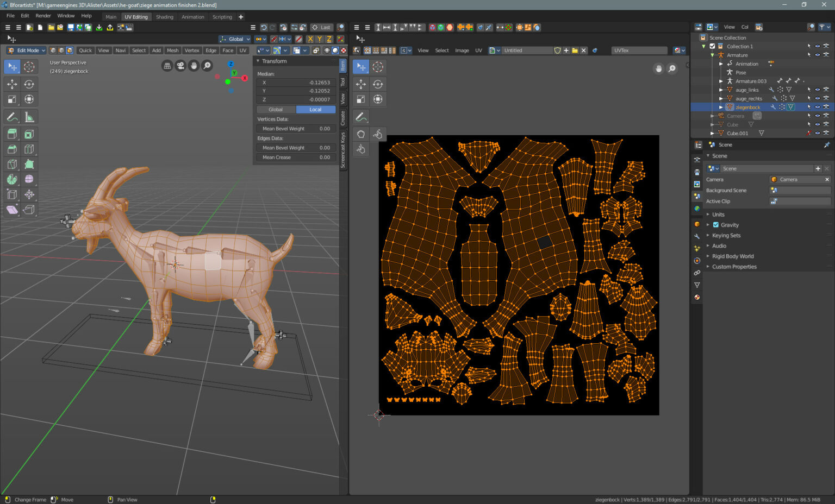835x504 pixels.
Task: Uncheck the Collection 1 checkbox in outliner
Action: [x=712, y=46]
